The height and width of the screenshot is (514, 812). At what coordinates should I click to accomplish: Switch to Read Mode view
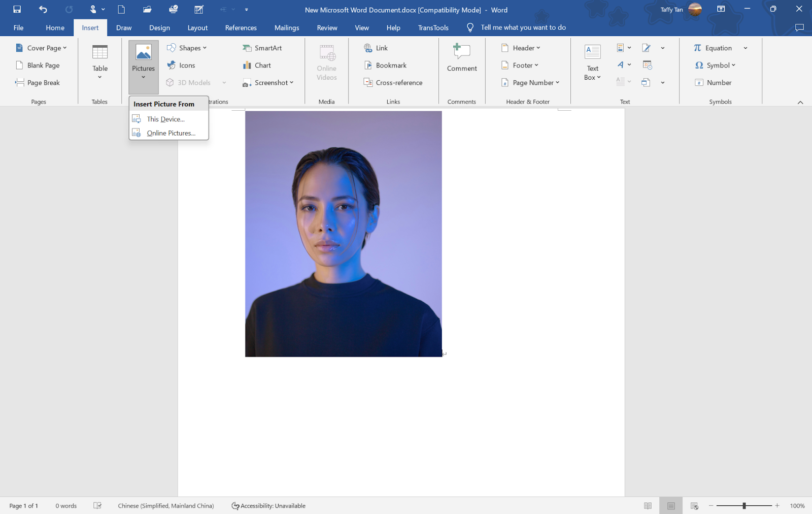click(648, 506)
